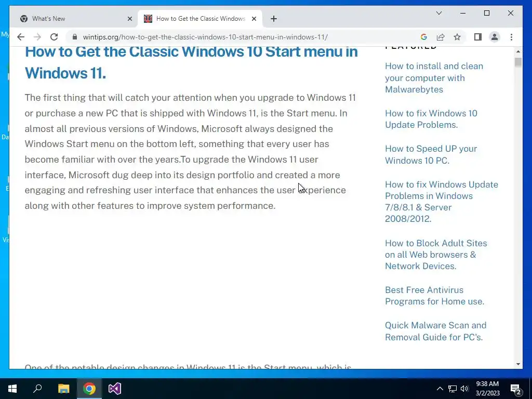Open the network status tray icon
The height and width of the screenshot is (399, 532).
click(x=453, y=389)
